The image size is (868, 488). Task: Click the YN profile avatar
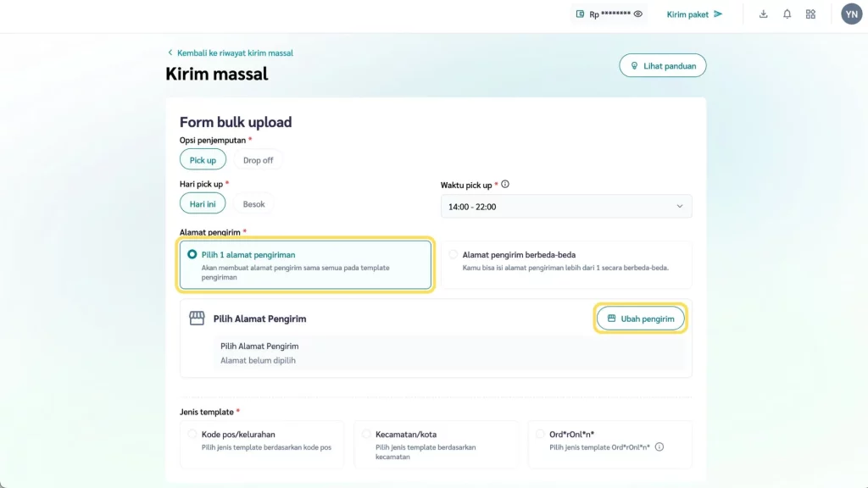coord(851,14)
